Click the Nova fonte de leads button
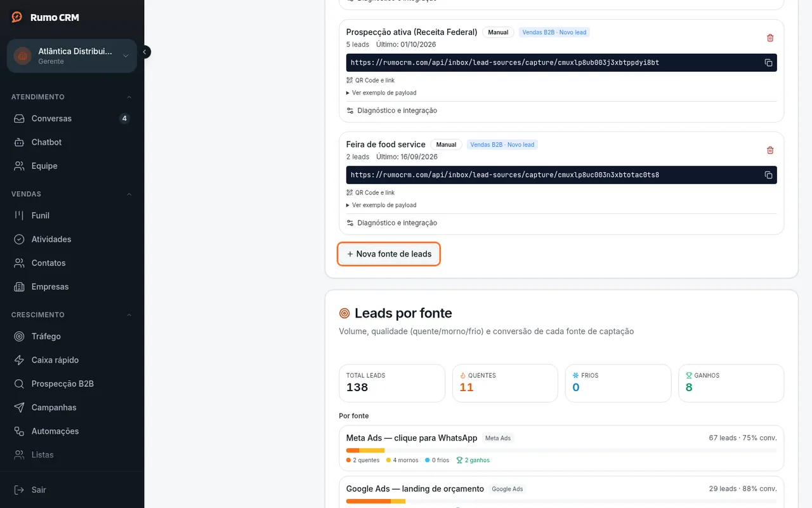Viewport: 812px width, 508px height. 389,254
